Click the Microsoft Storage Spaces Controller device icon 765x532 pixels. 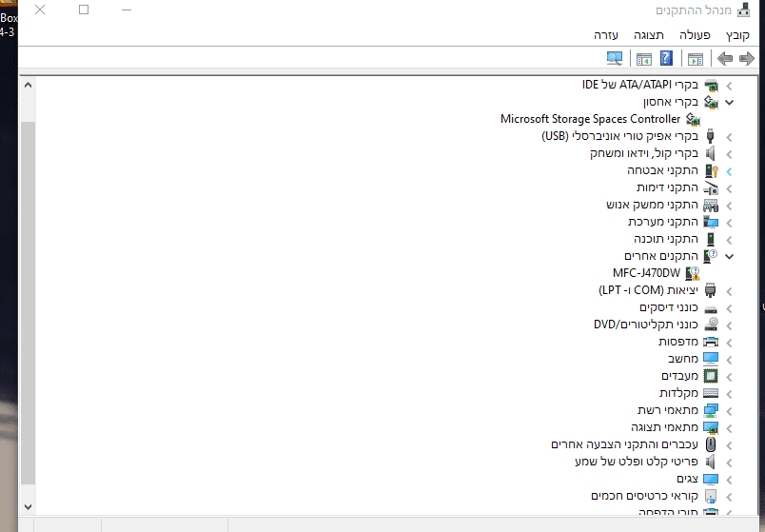pos(694,119)
